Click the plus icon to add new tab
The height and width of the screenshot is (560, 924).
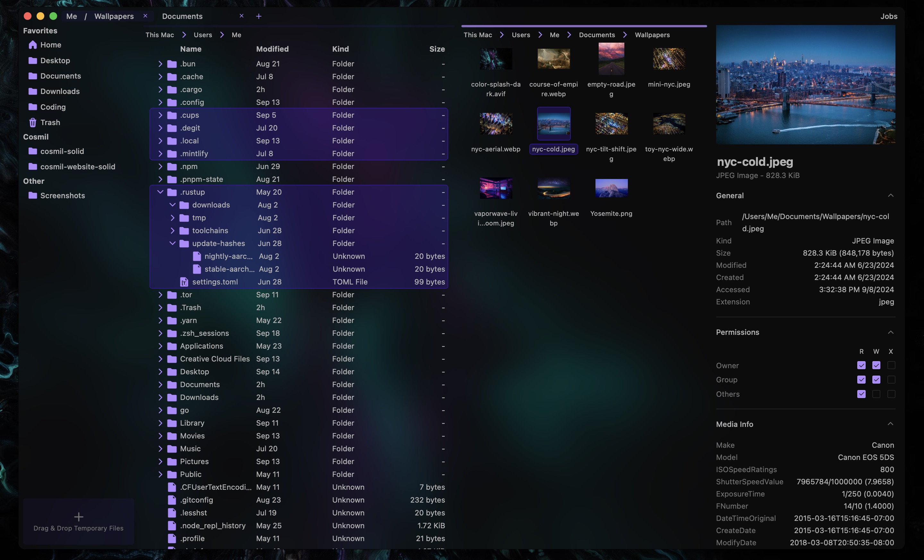click(259, 16)
